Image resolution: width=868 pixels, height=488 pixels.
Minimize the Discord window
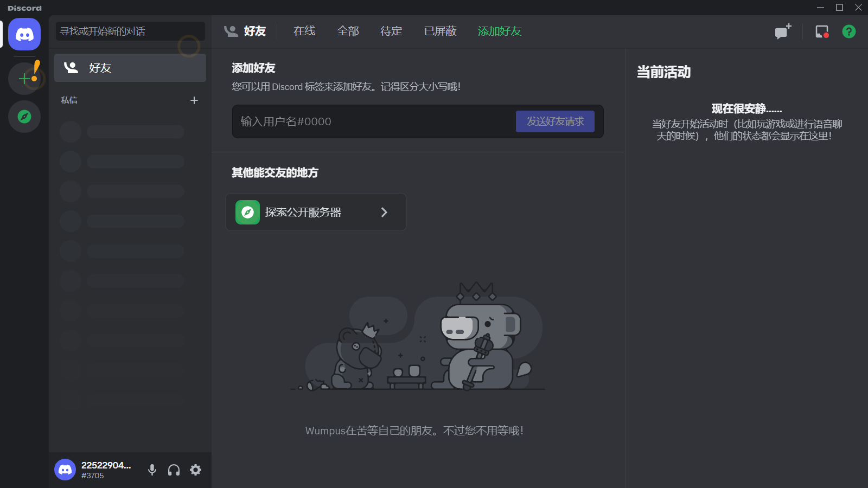coord(820,8)
